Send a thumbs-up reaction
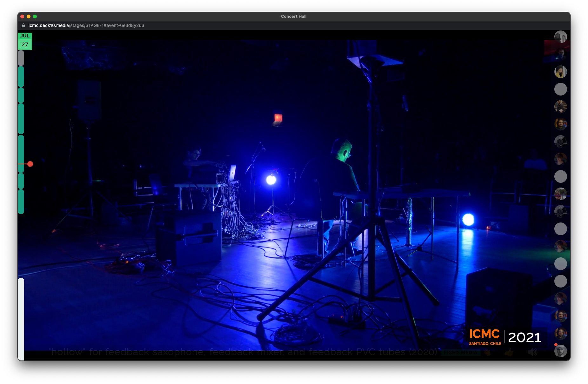 [x=509, y=352]
